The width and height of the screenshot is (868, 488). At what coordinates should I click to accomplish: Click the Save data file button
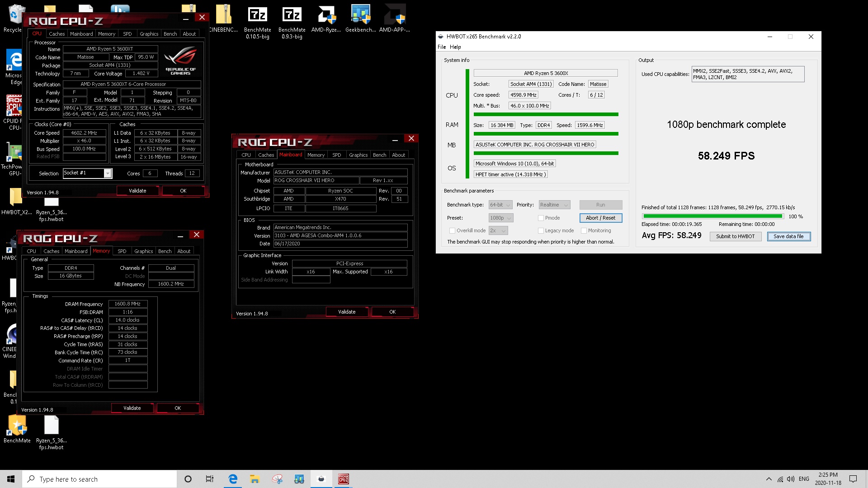[788, 236]
